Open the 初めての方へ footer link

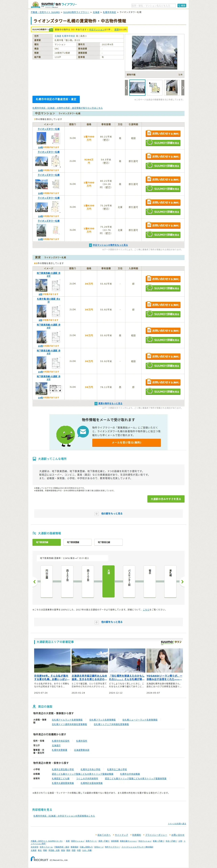pyautogui.click(x=104, y=835)
